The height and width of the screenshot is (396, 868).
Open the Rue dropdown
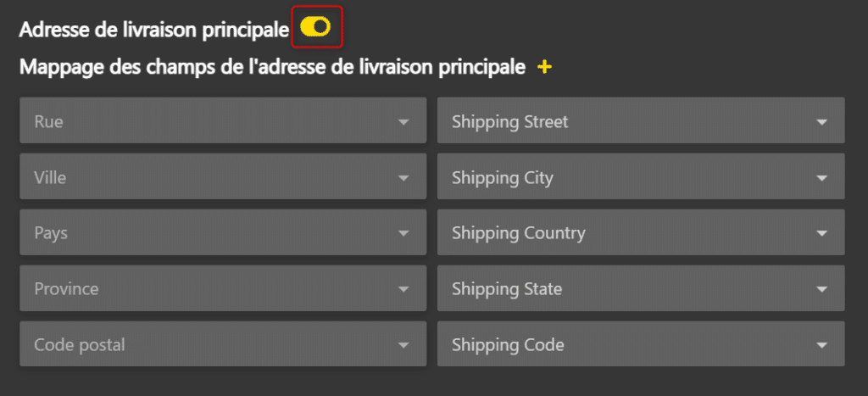[222, 121]
